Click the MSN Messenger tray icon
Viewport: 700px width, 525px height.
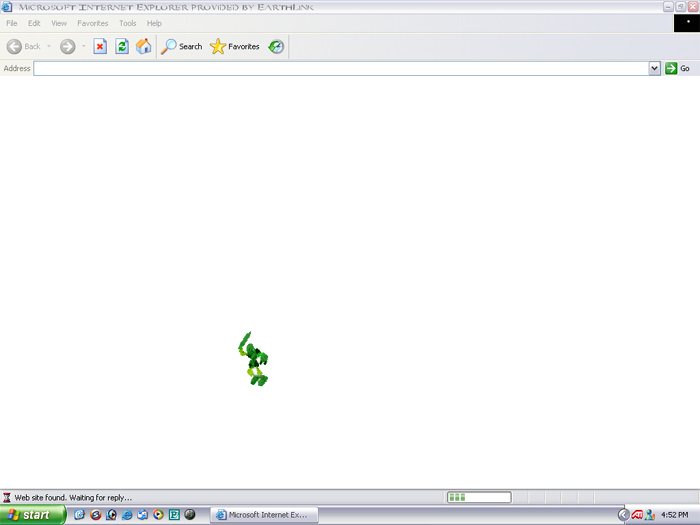click(x=650, y=515)
